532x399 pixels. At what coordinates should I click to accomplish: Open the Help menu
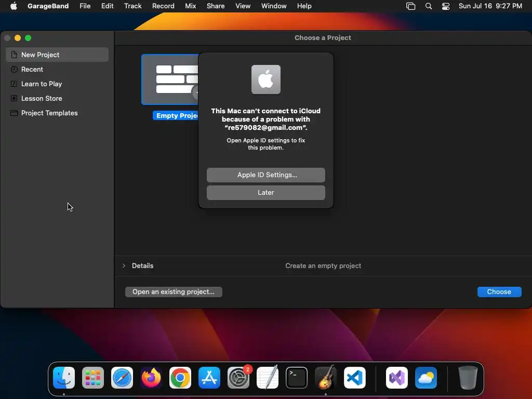click(304, 6)
